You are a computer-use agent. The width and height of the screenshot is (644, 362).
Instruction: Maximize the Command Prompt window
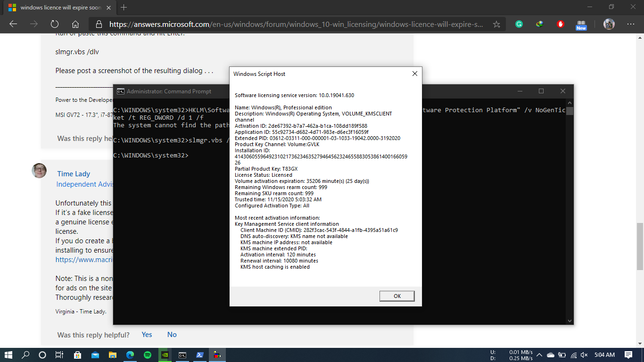(x=541, y=91)
